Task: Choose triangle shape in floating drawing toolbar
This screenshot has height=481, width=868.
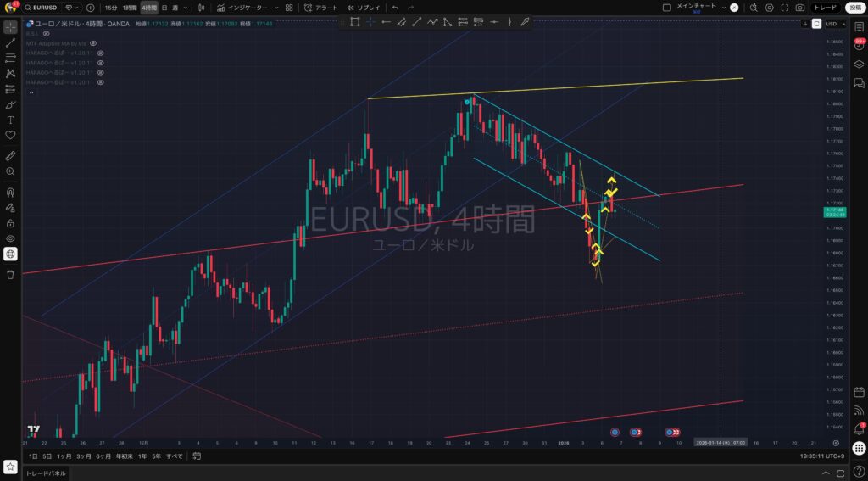Action: click(x=448, y=22)
